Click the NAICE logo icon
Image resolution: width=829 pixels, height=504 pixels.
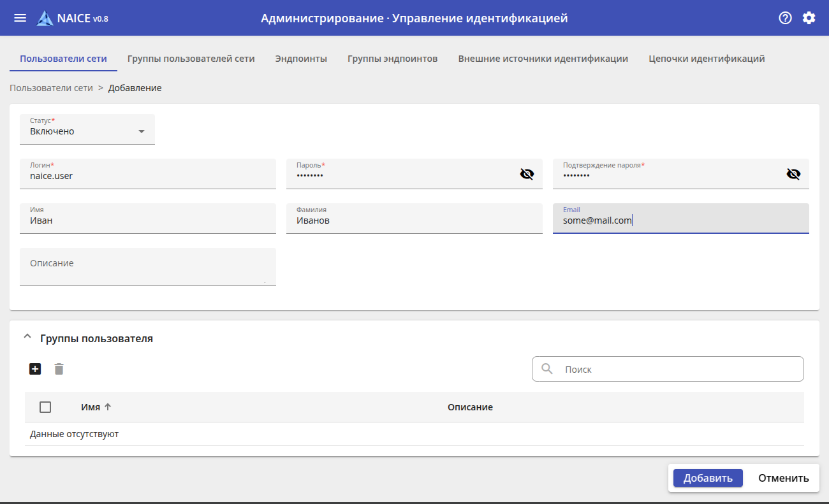pos(45,18)
